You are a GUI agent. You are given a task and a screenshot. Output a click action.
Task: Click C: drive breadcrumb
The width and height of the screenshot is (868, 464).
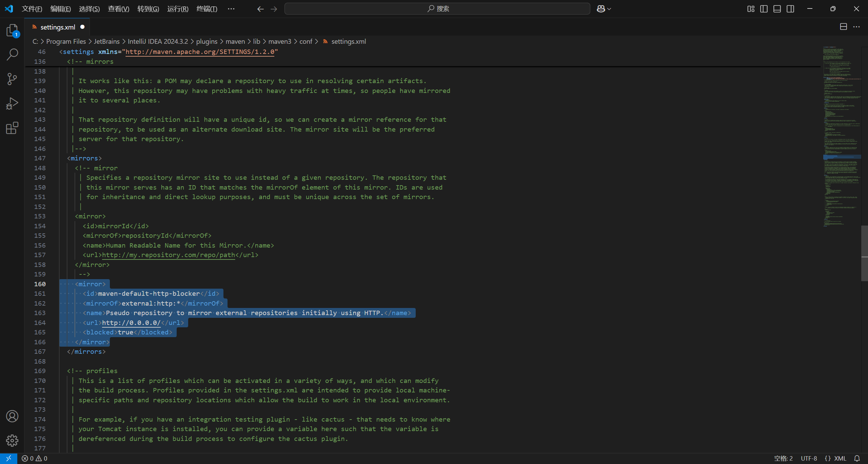35,41
